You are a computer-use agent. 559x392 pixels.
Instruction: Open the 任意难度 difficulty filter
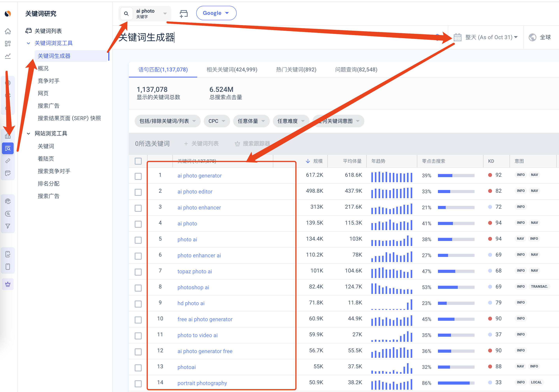click(x=291, y=121)
